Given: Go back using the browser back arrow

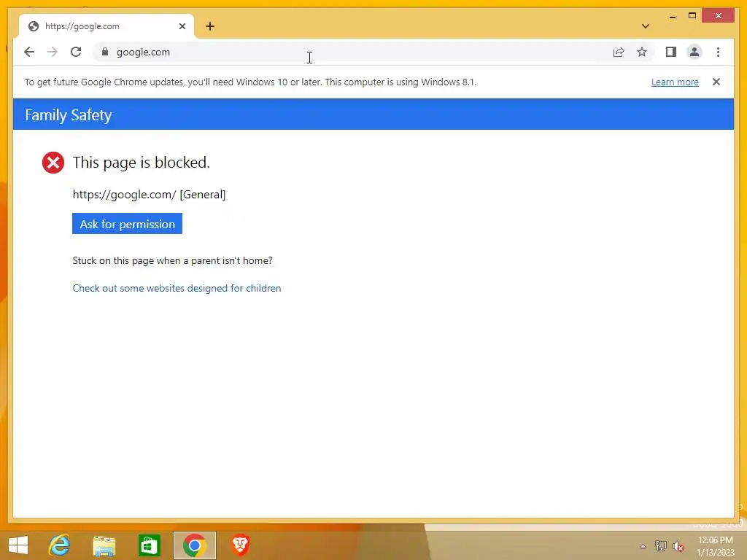Looking at the screenshot, I should coord(29,52).
